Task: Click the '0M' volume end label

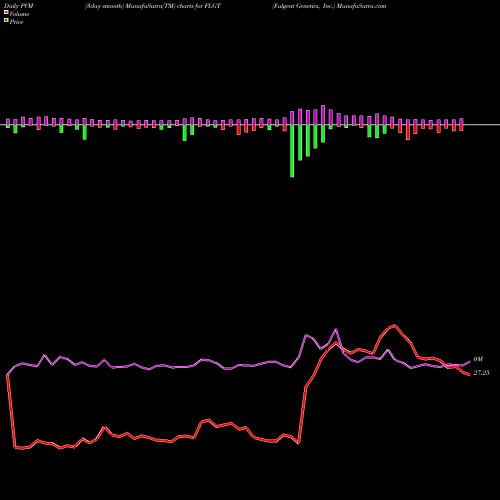Action: pos(478,359)
